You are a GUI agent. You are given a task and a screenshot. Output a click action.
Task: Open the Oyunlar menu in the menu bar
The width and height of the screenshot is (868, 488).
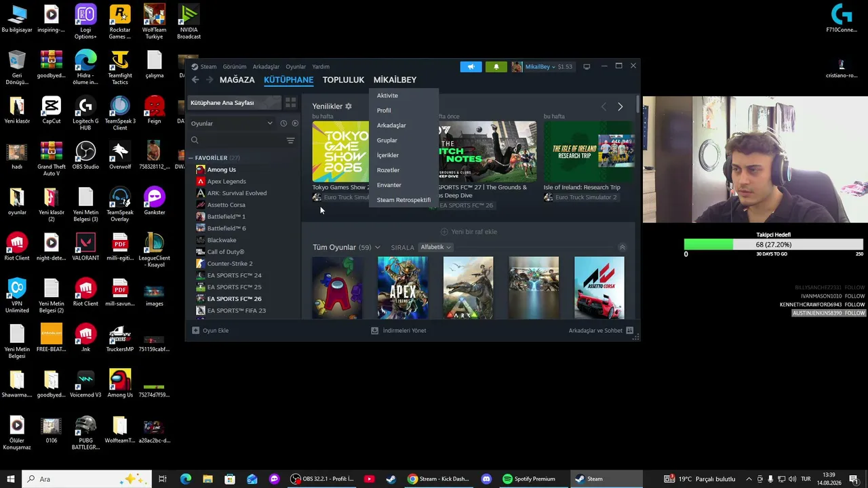296,67
